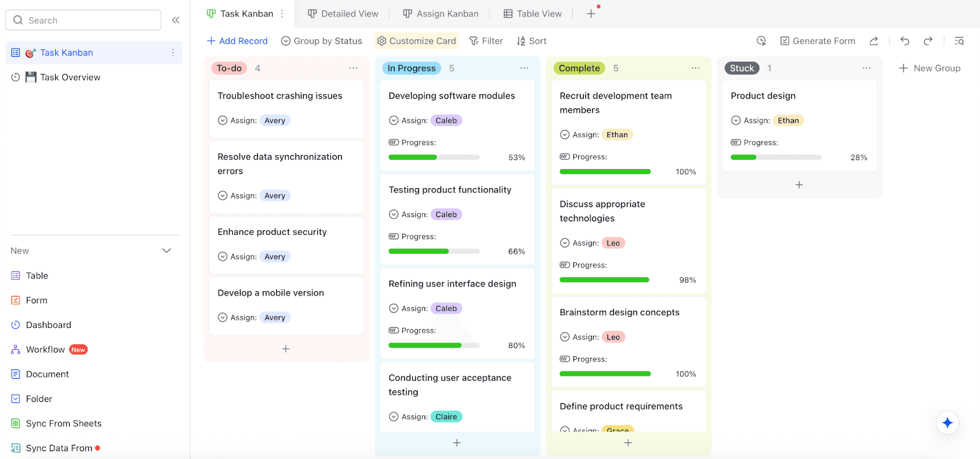
Task: Create a New Group column
Action: pyautogui.click(x=930, y=68)
